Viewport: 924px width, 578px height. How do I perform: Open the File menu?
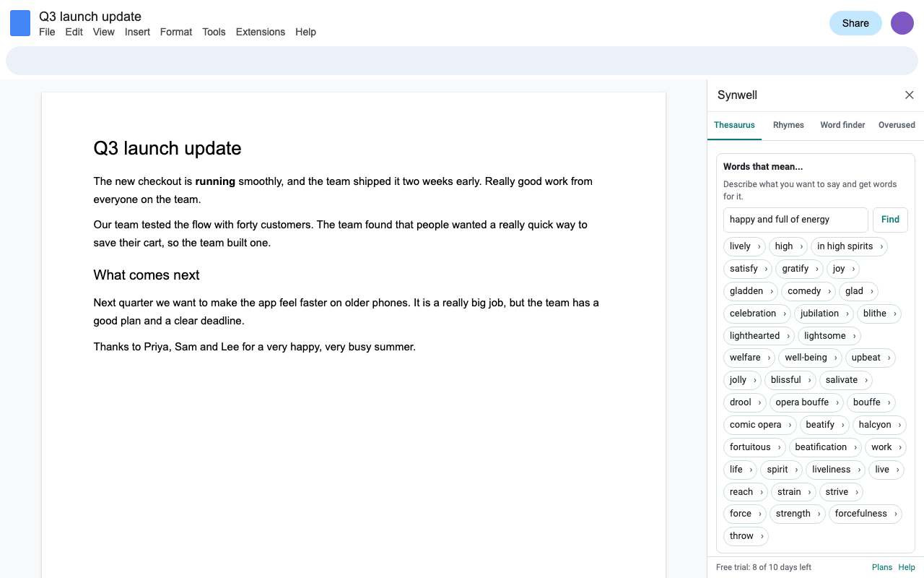47,32
